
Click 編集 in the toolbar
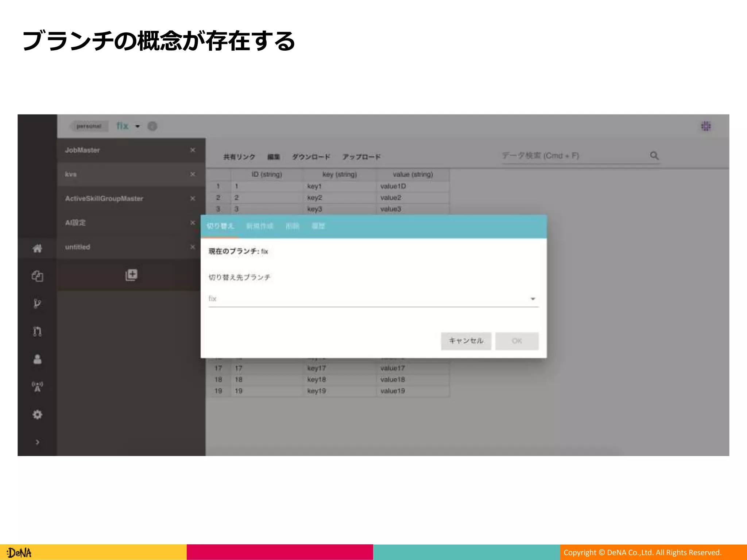click(x=274, y=157)
